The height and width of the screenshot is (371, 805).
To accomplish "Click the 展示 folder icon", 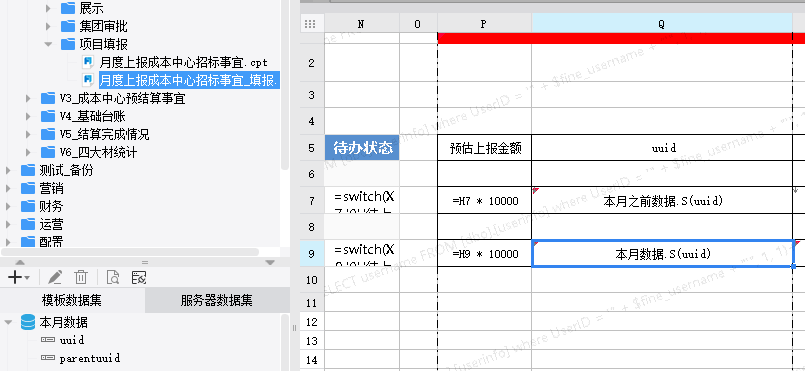I will click(68, 8).
